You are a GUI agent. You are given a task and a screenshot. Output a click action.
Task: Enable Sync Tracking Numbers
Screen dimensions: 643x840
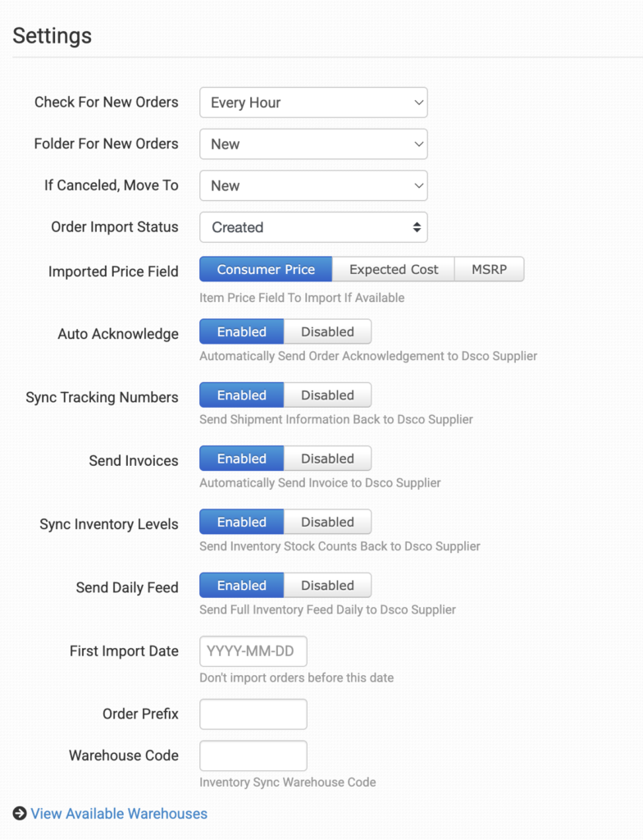pyautogui.click(x=242, y=395)
